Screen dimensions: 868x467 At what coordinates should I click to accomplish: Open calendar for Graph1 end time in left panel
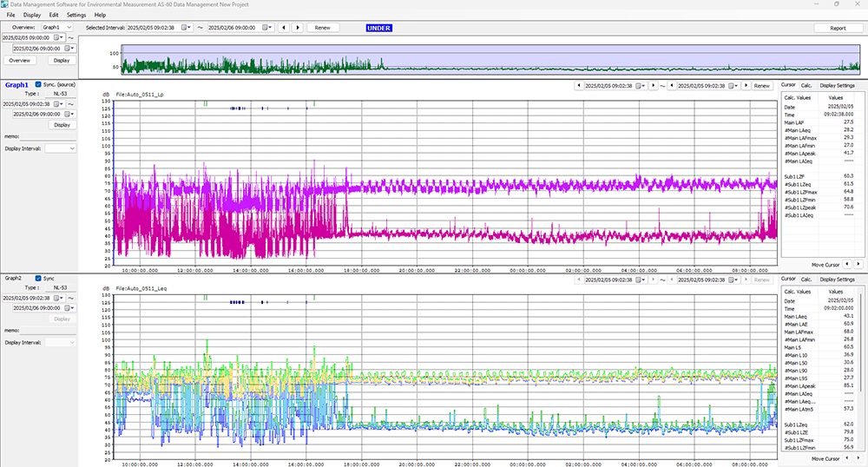(69, 114)
